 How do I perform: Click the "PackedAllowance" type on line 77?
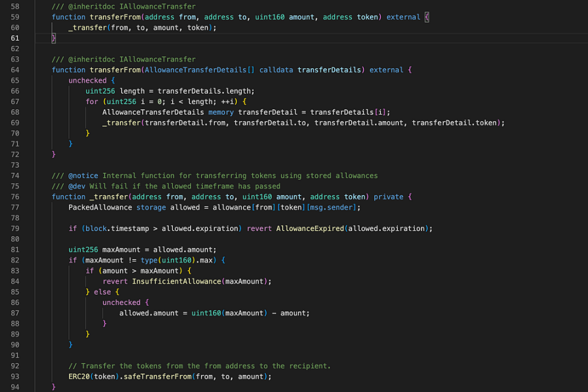tap(100, 207)
